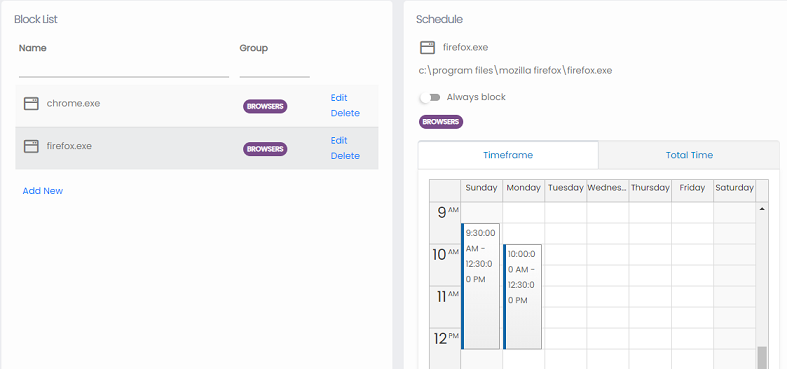The height and width of the screenshot is (369, 787).
Task: Open the Total Time tab
Action: (689, 155)
